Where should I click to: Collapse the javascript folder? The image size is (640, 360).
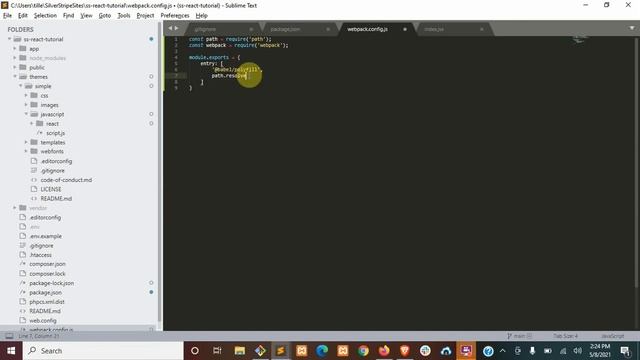(26, 114)
